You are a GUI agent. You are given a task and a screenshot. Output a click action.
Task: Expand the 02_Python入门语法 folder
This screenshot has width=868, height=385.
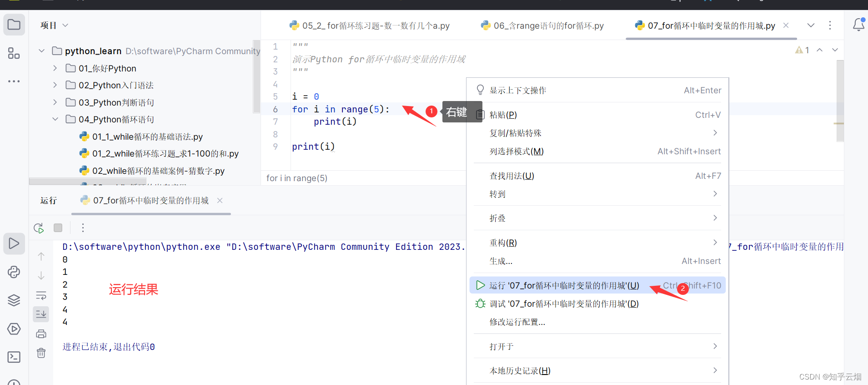click(x=55, y=85)
